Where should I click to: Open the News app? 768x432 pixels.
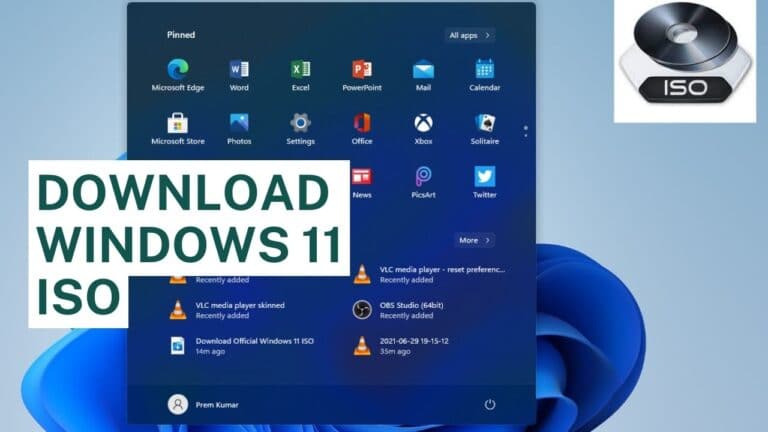(362, 182)
